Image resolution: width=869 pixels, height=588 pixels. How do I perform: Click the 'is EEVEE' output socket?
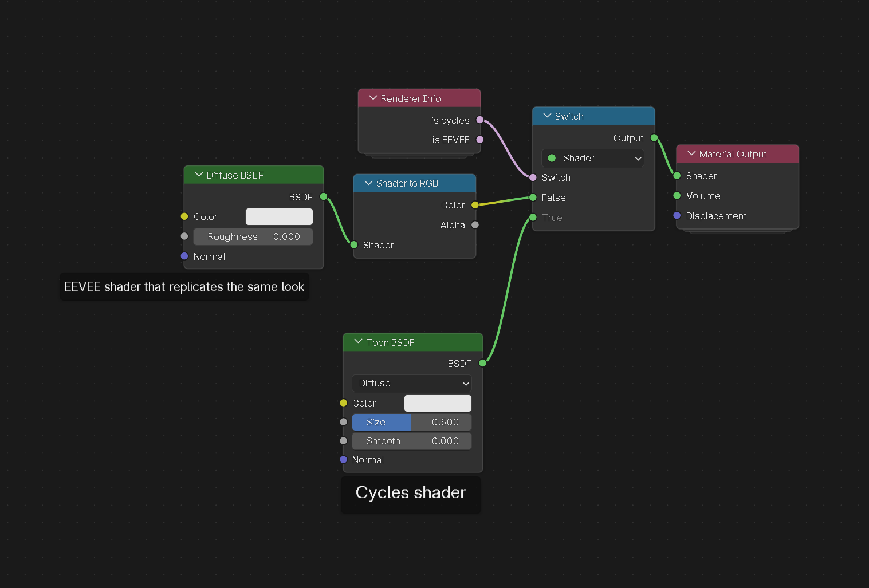tap(480, 140)
